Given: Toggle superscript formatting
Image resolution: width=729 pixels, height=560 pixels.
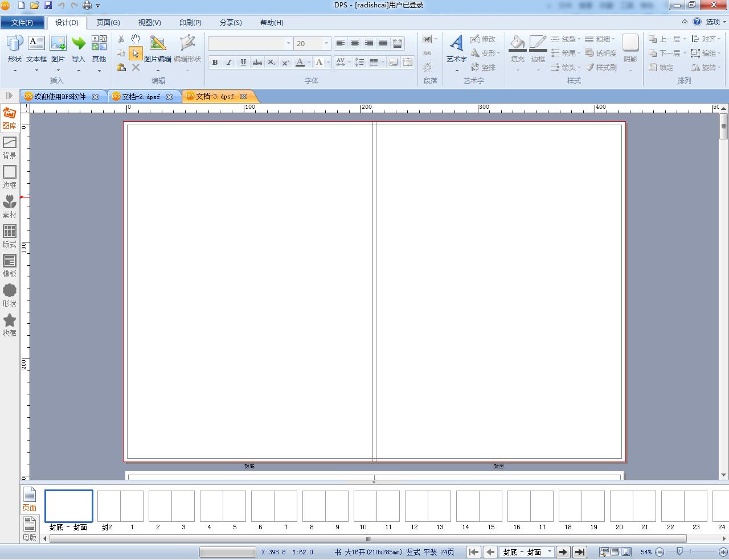Looking at the screenshot, I should click(x=286, y=62).
